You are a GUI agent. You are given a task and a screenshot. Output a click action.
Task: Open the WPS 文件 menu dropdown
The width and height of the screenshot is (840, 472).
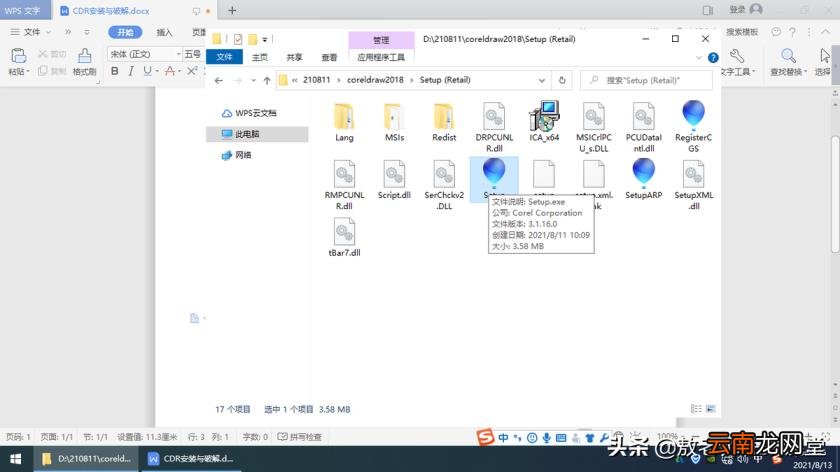tap(31, 32)
